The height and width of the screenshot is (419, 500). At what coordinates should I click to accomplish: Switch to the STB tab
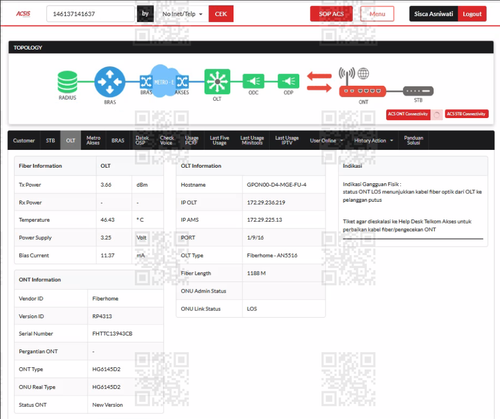tap(50, 141)
